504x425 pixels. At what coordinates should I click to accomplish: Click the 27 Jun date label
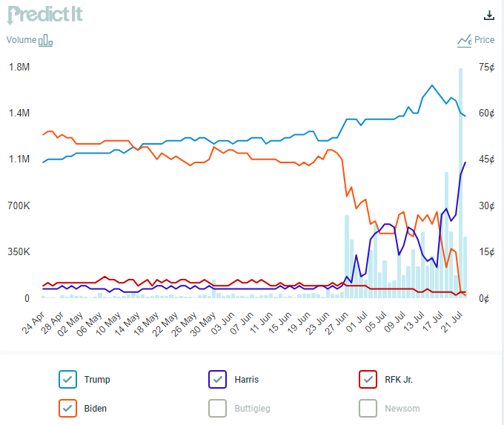point(336,322)
